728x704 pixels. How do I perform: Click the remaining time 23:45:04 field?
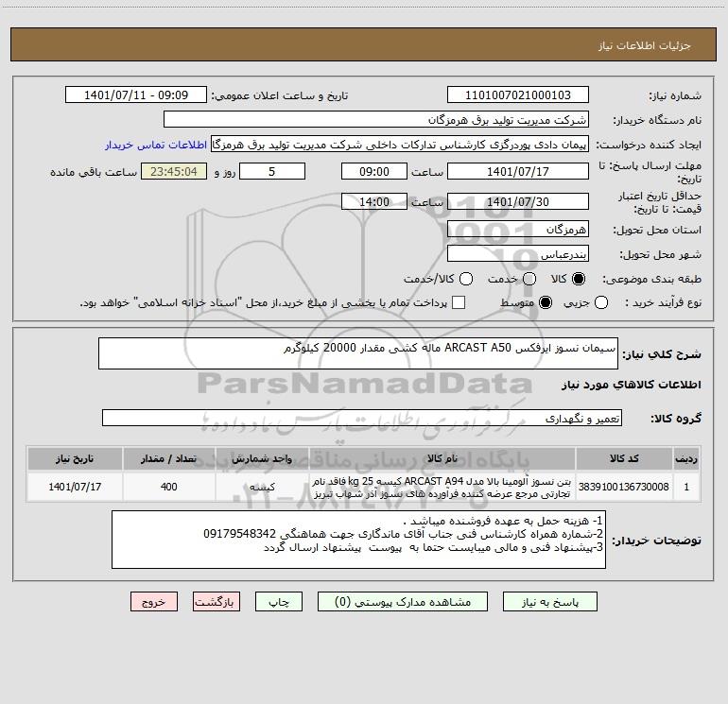click(x=174, y=172)
